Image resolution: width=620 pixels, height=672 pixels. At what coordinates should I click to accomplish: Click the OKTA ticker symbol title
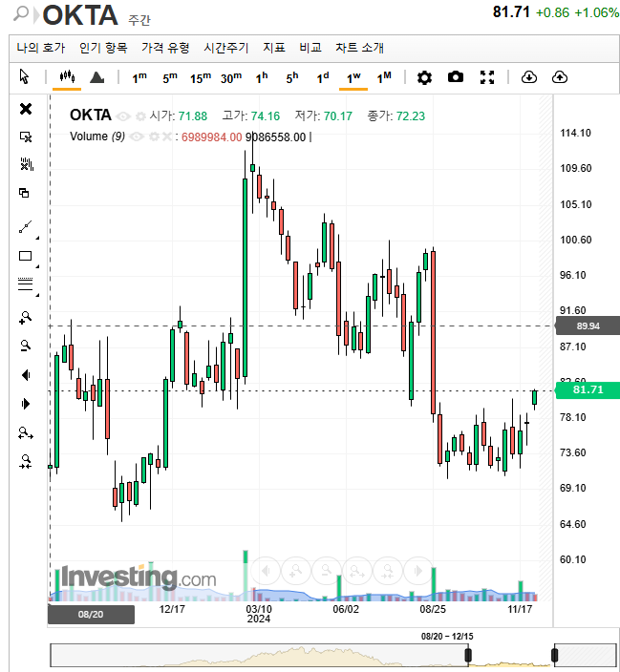coord(80,15)
